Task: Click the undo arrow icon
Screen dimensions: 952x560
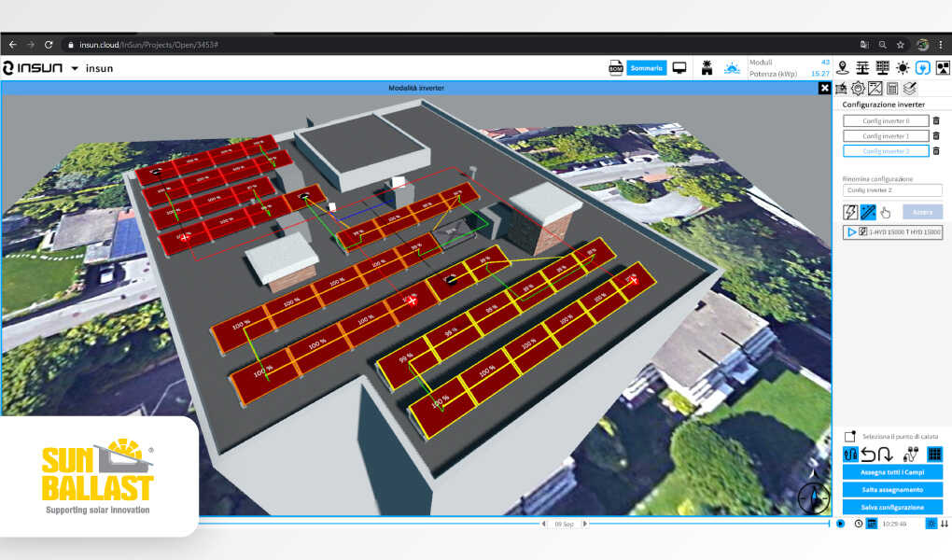Action: coord(868,455)
